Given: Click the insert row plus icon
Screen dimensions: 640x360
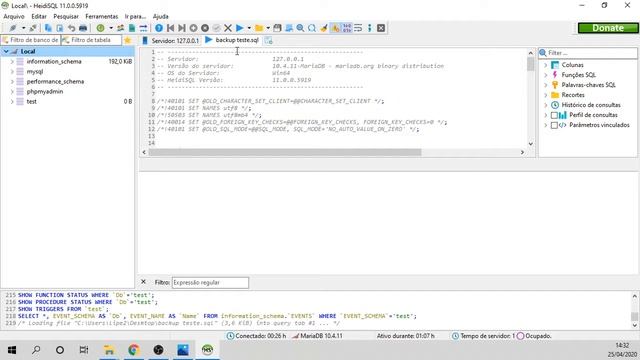Looking at the screenshot, I should [193, 28].
